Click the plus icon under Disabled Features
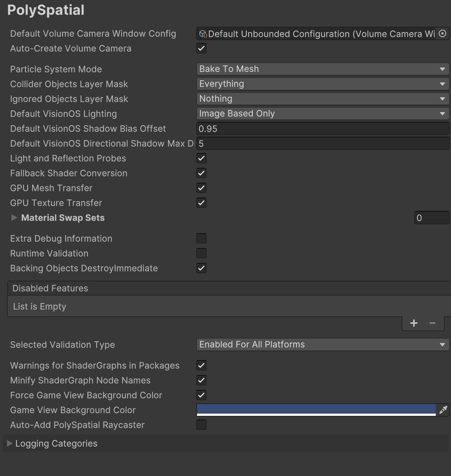The width and height of the screenshot is (451, 476). point(414,323)
